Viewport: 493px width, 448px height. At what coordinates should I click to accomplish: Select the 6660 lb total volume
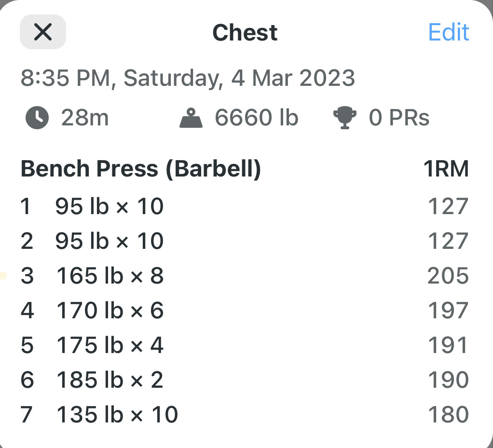pos(256,118)
